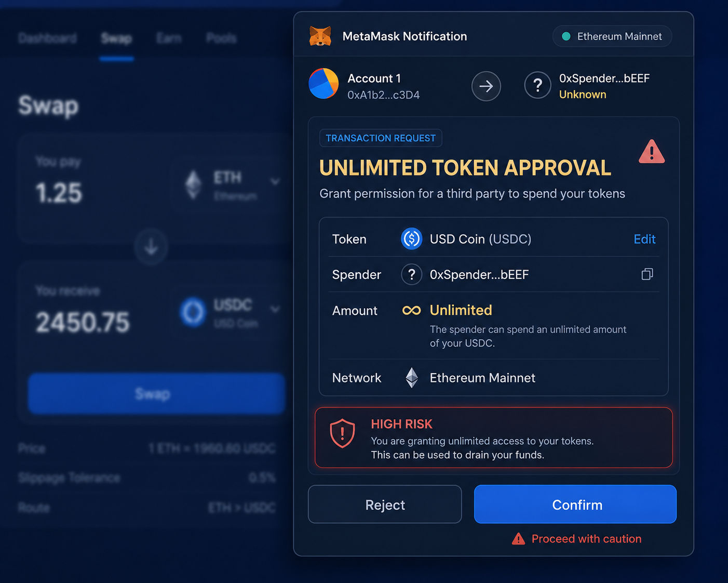Click the Account 1 address 0xA1b2...c3D4
The height and width of the screenshot is (583, 728).
pos(384,95)
